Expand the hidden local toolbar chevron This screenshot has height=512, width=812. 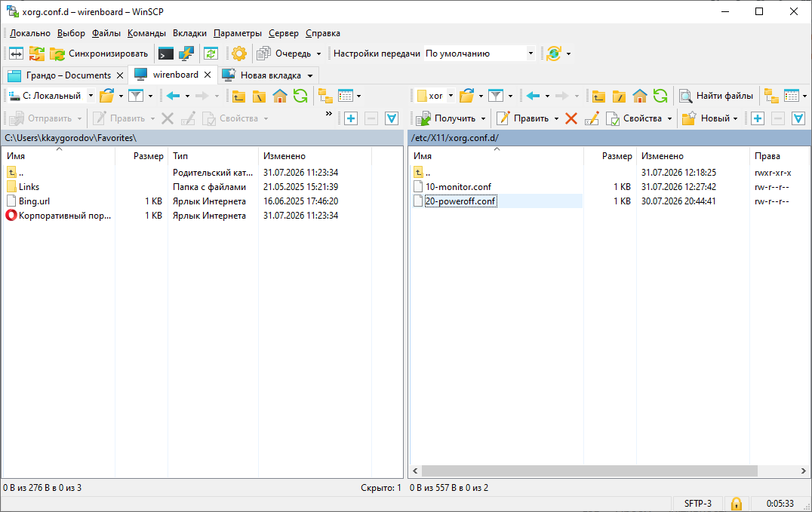tap(329, 113)
